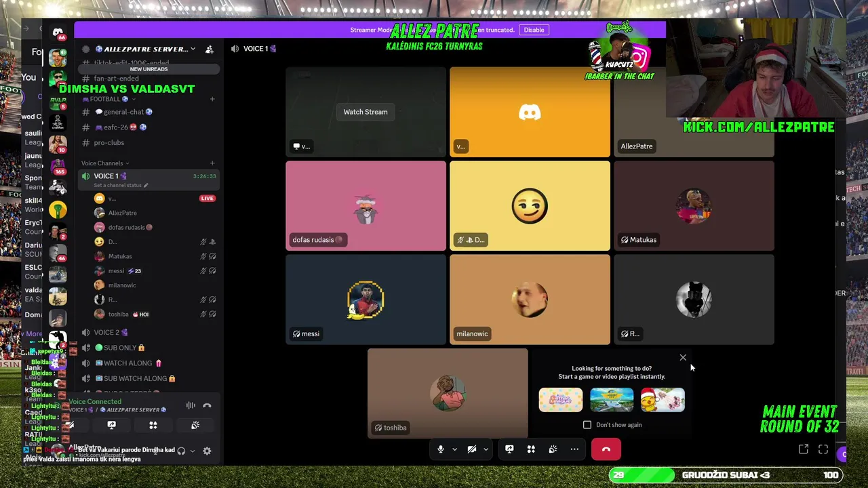The height and width of the screenshot is (488, 868).
Task: Toggle microphone mute in the call toolbar
Action: click(441, 449)
